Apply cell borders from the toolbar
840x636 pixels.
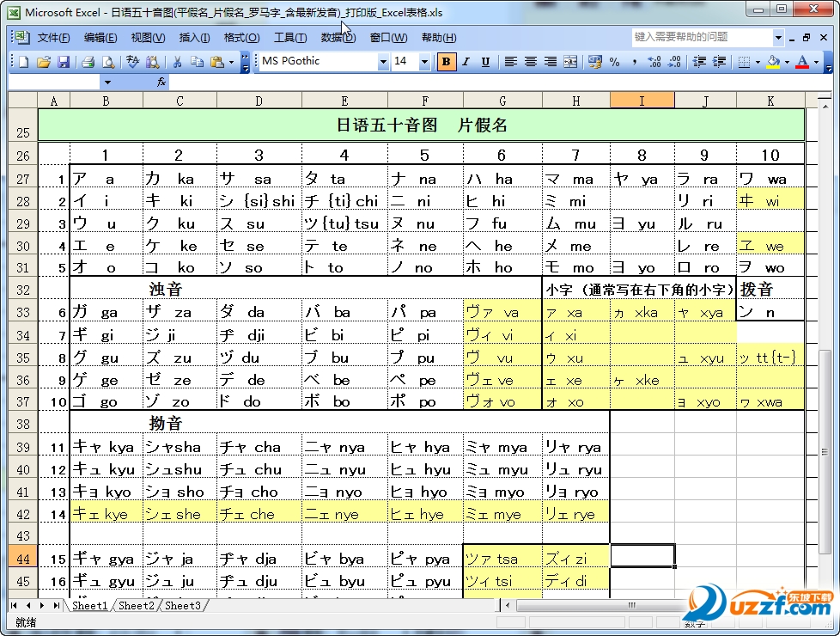coord(744,62)
